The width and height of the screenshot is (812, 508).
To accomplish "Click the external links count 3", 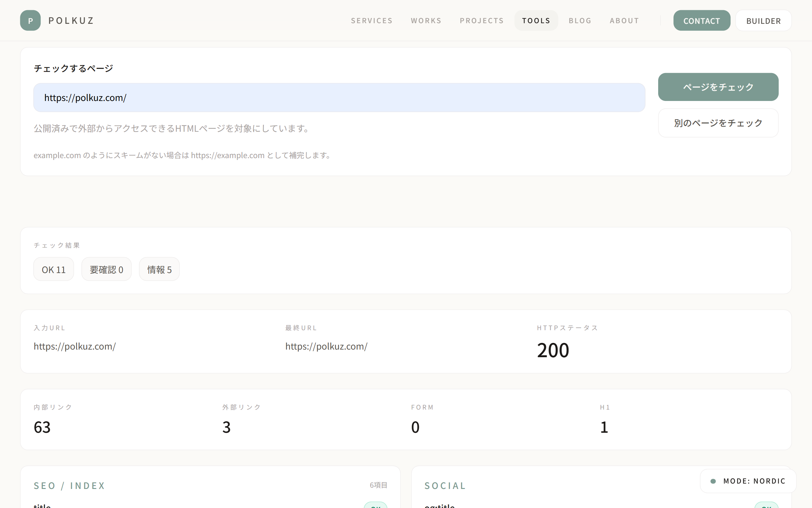I will pos(226,427).
